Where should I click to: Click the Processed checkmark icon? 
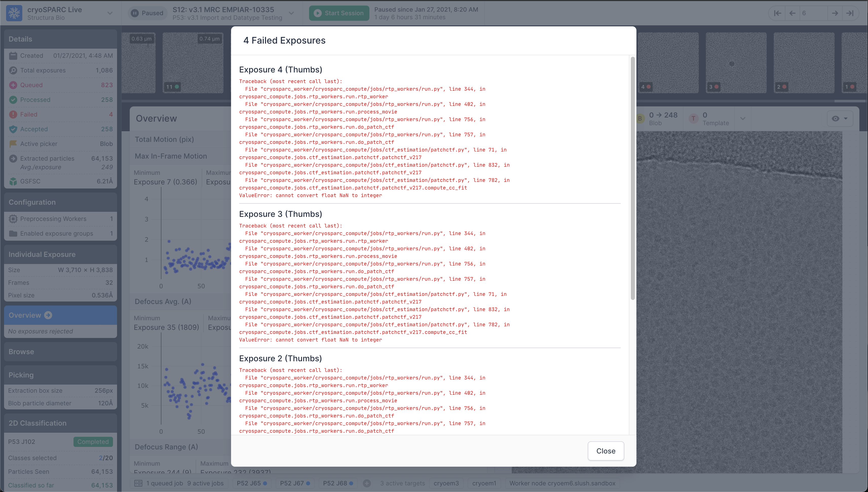tap(13, 100)
